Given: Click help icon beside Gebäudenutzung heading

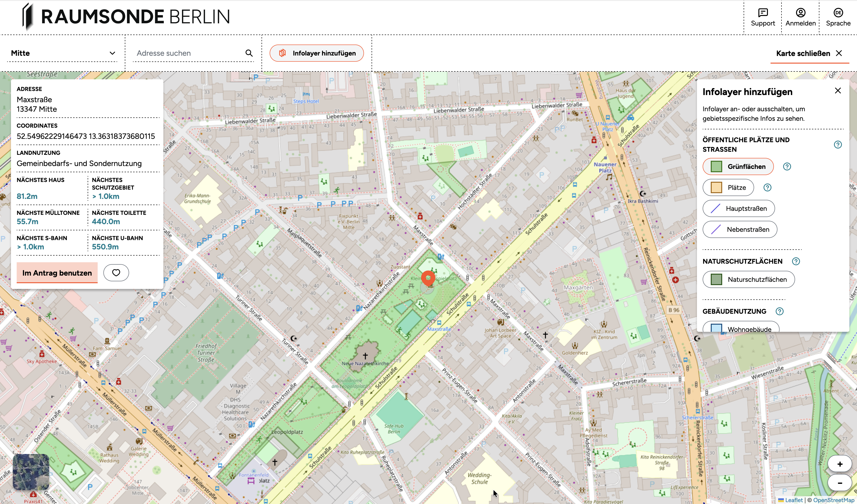Looking at the screenshot, I should coord(779,311).
